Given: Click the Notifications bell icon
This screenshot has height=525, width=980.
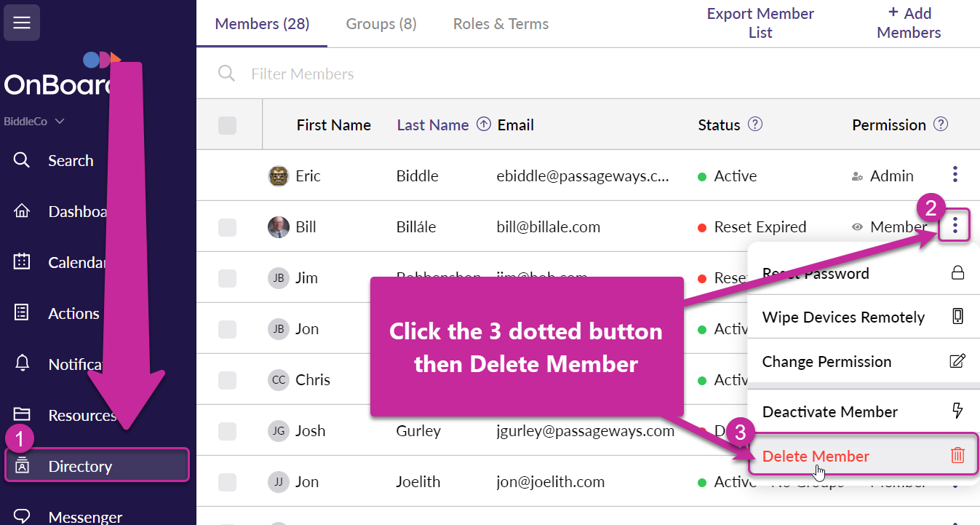Looking at the screenshot, I should pyautogui.click(x=22, y=364).
